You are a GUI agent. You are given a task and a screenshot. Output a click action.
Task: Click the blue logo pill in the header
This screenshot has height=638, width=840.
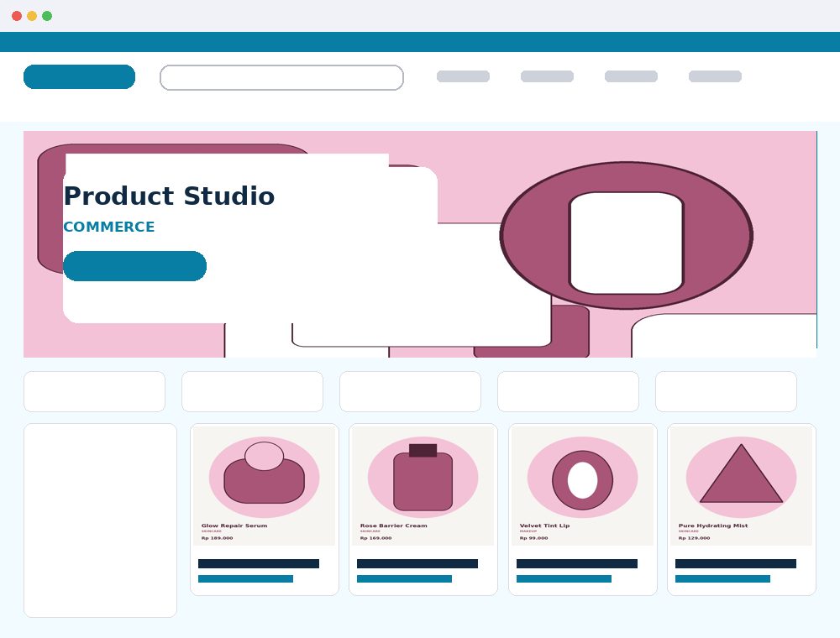pyautogui.click(x=79, y=76)
